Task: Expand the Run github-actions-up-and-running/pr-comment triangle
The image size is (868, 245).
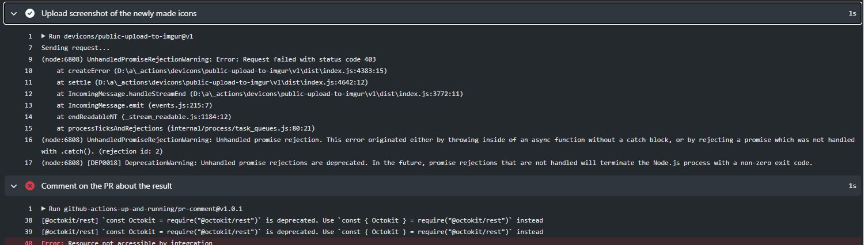Action: tap(44, 209)
